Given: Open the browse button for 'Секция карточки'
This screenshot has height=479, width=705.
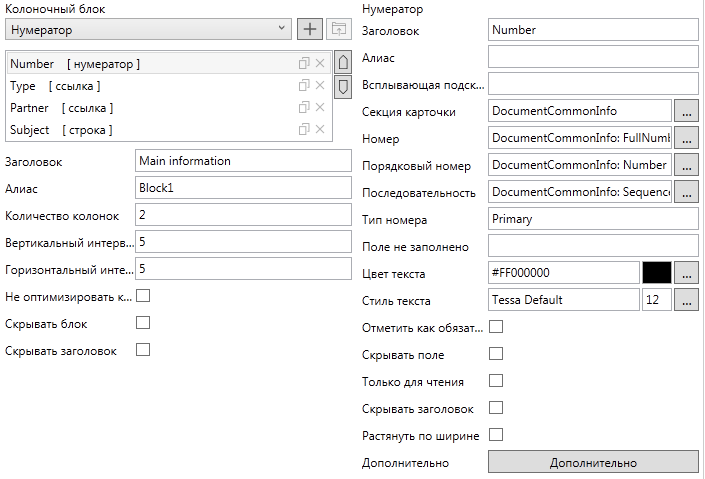Looking at the screenshot, I should pos(686,110).
